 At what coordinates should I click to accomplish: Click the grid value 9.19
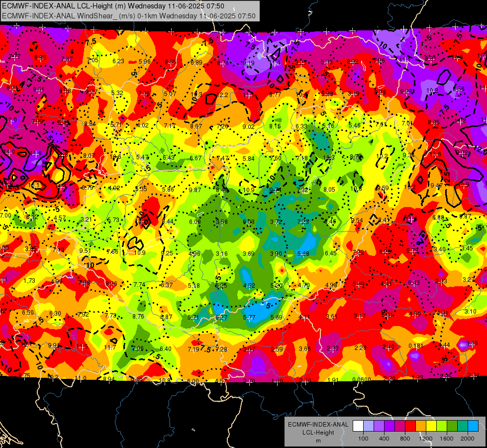[248, 63]
